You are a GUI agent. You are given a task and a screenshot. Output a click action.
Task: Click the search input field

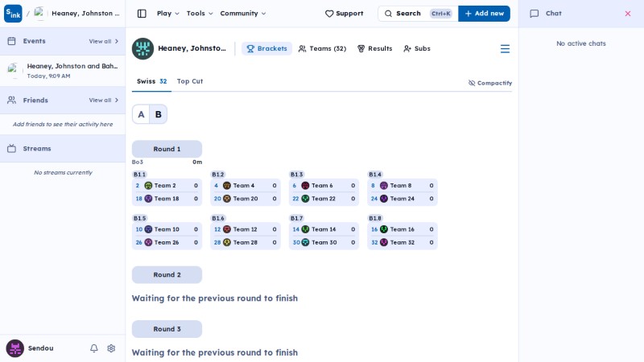click(418, 14)
